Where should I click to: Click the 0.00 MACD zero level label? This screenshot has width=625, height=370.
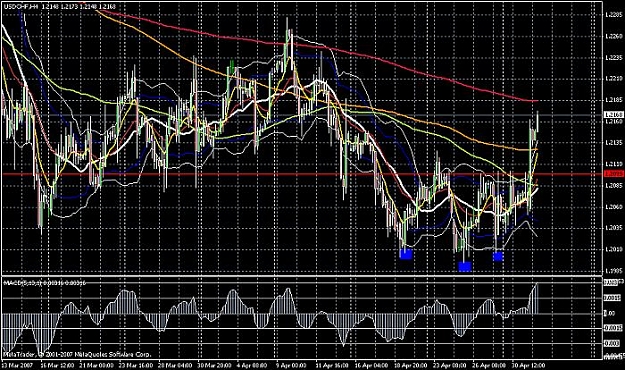pos(610,313)
